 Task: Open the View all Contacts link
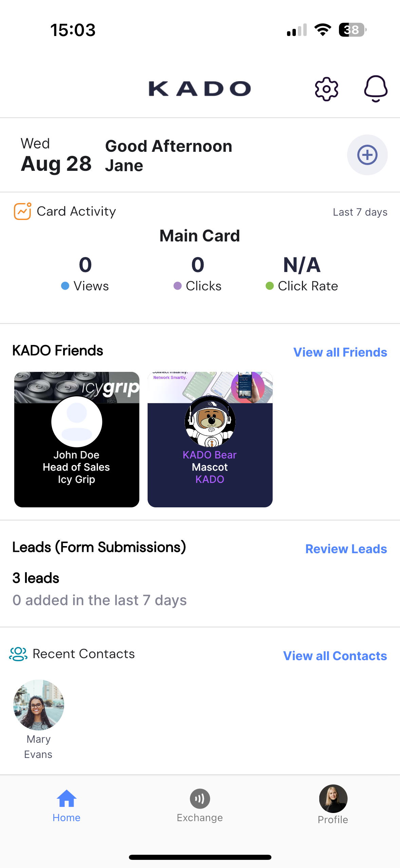coord(335,656)
